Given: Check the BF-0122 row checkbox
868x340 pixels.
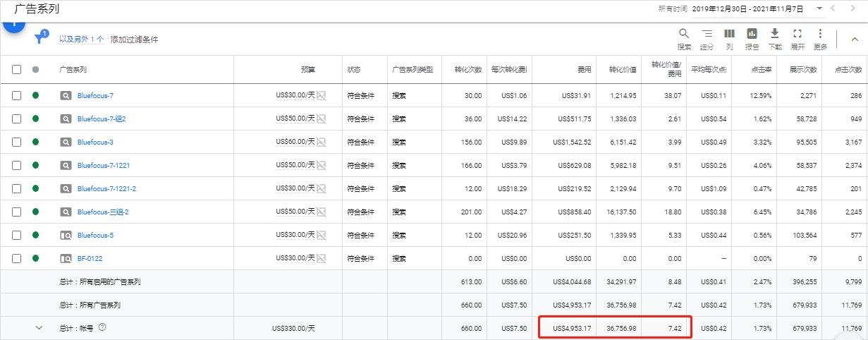Looking at the screenshot, I should (x=16, y=258).
